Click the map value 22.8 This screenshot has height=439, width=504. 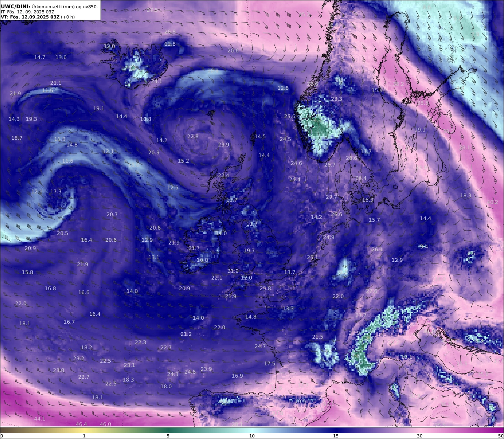(x=193, y=136)
